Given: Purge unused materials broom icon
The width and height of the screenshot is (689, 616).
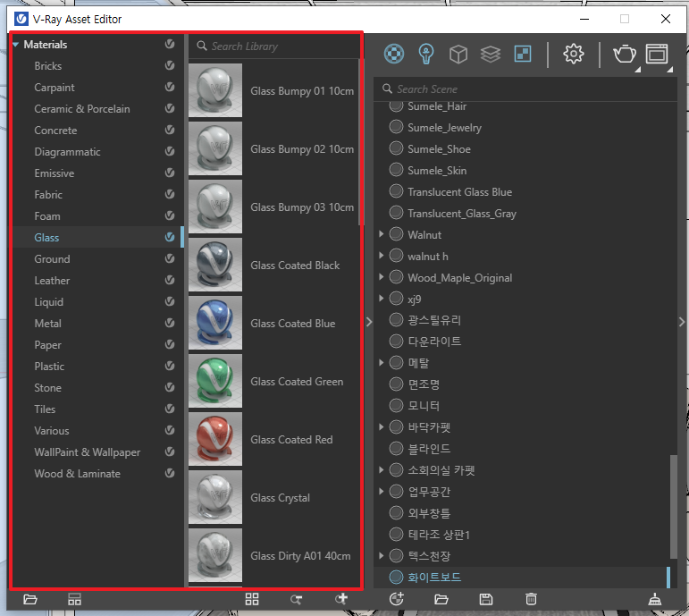Looking at the screenshot, I should [655, 599].
